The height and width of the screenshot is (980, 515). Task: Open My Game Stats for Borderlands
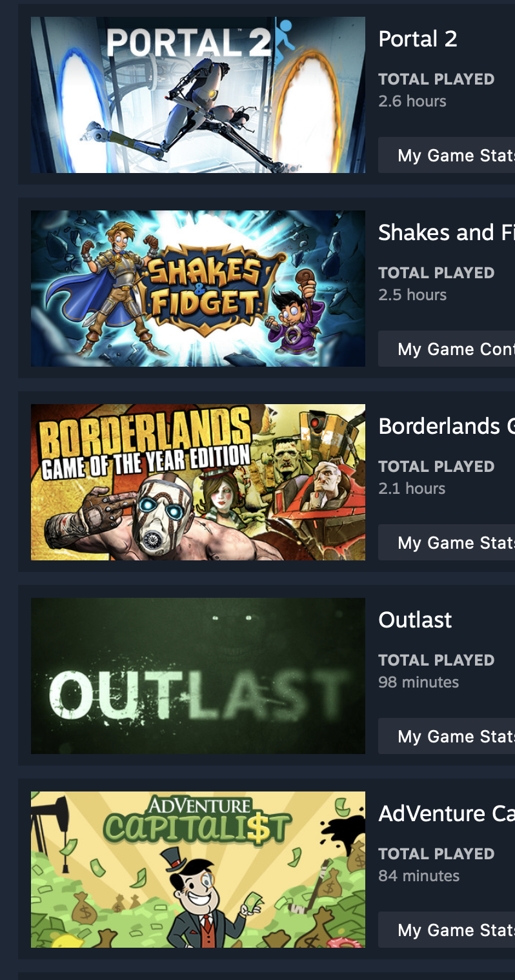(447, 542)
